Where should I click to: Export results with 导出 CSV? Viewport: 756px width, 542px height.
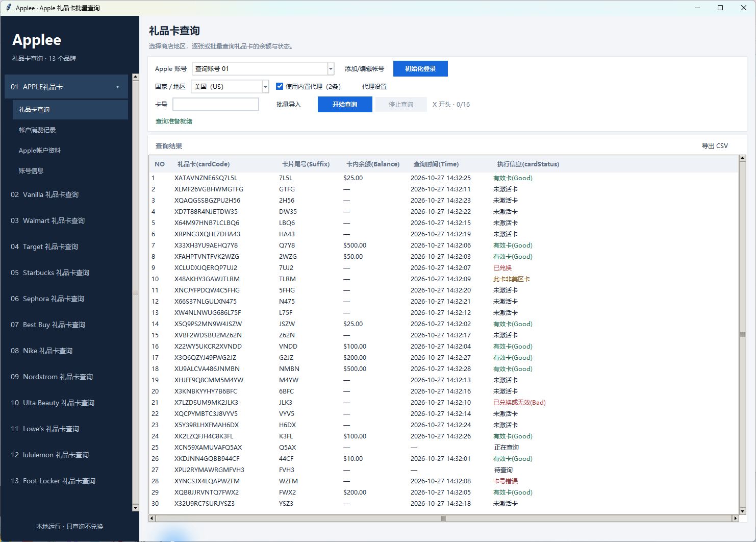point(715,146)
